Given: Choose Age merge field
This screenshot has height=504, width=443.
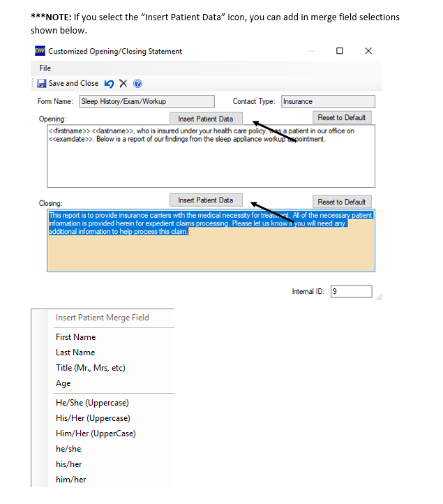Looking at the screenshot, I should tap(63, 383).
